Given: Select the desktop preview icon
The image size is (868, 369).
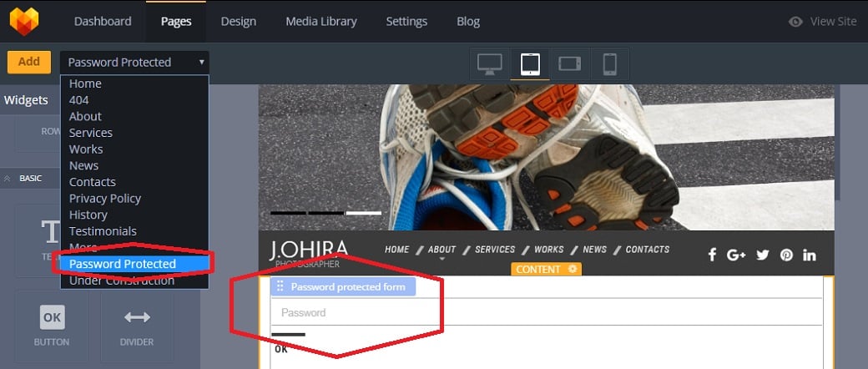Looking at the screenshot, I should pos(490,63).
